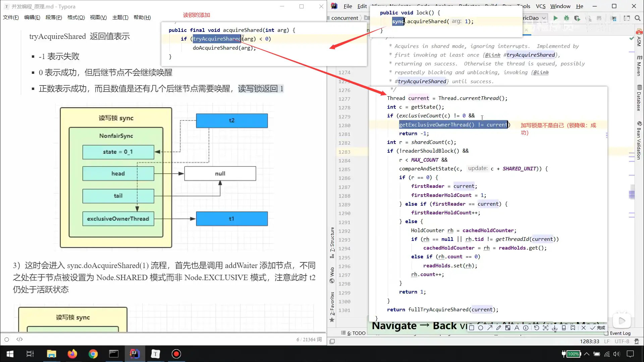Toggle Typora sidebar circle icon
The image size is (644, 362).
pos(7,340)
